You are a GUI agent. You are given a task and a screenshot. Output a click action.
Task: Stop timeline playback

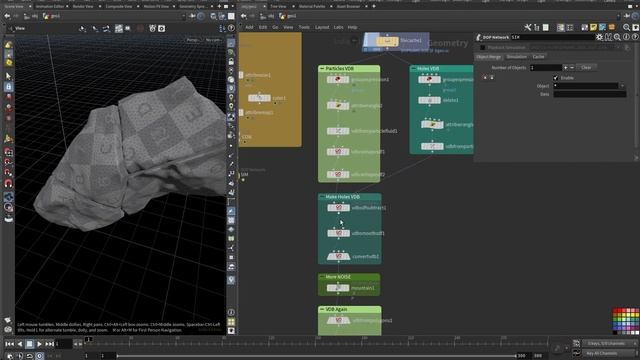pyautogui.click(x=29, y=344)
